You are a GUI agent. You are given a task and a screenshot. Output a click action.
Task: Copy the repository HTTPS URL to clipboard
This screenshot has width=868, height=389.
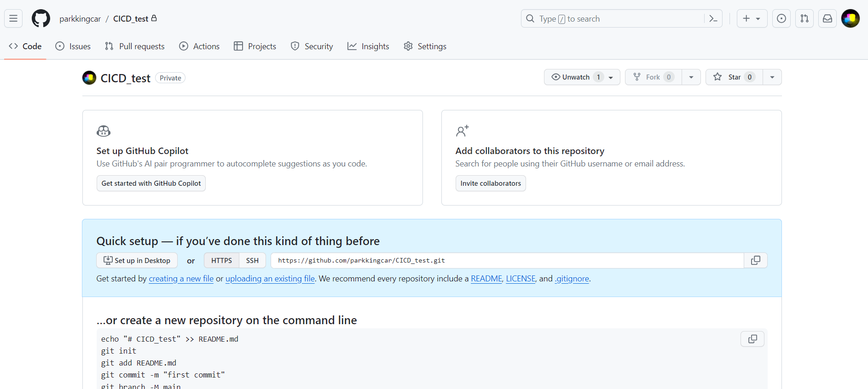[756, 260]
